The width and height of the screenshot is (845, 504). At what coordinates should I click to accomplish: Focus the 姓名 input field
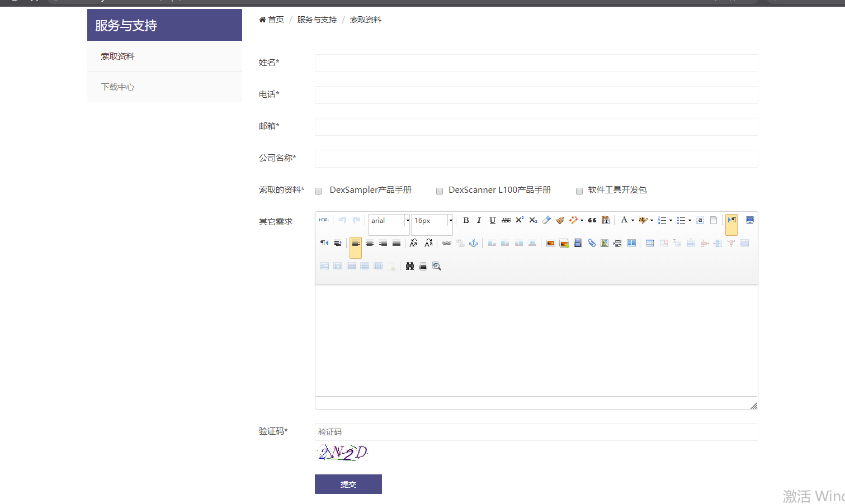(x=536, y=63)
